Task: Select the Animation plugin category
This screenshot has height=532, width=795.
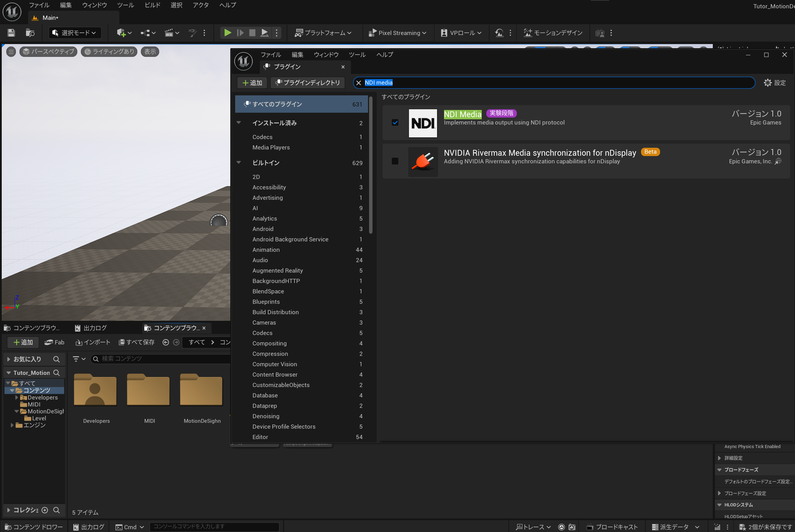Action: (266, 250)
